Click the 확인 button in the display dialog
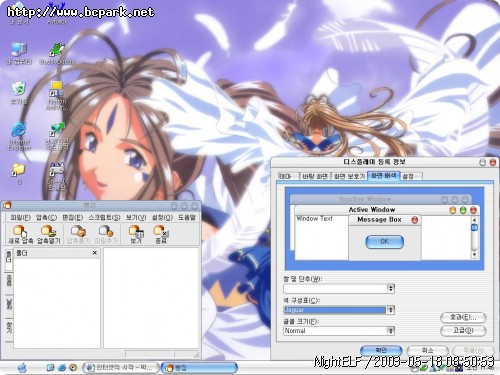Viewport: 500px width, 375px height. coord(381,350)
